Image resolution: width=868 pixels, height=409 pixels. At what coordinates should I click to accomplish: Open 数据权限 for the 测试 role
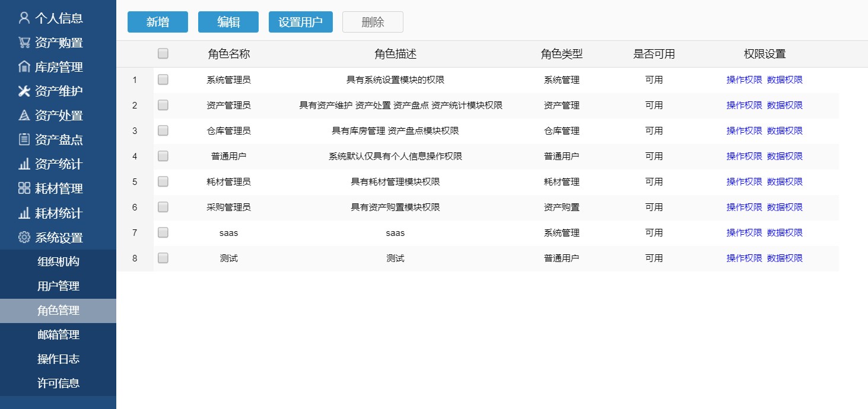(x=785, y=258)
